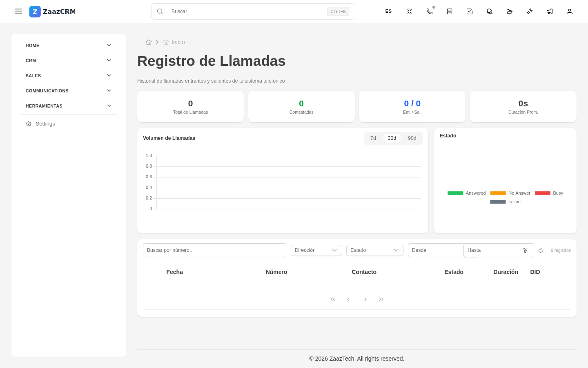The image size is (588, 368).
Task: Switch language with the ES button
Action: [x=388, y=11]
